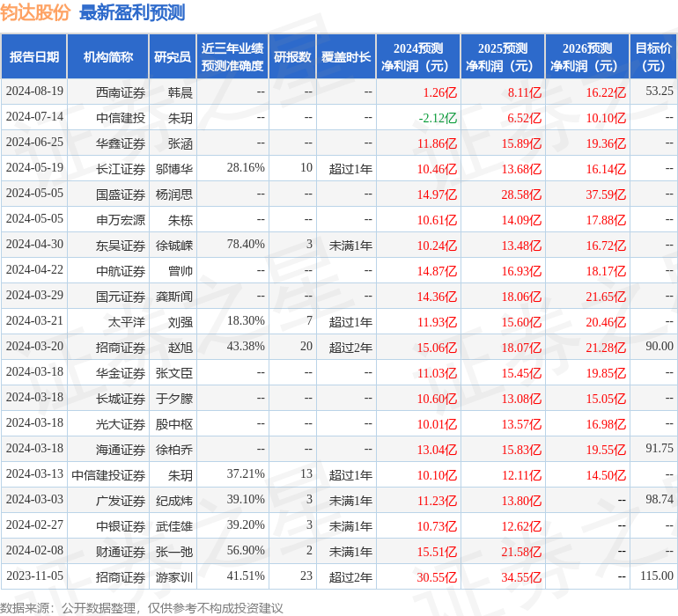
Task: Click researcher 殷中枢
Action: pos(174,423)
